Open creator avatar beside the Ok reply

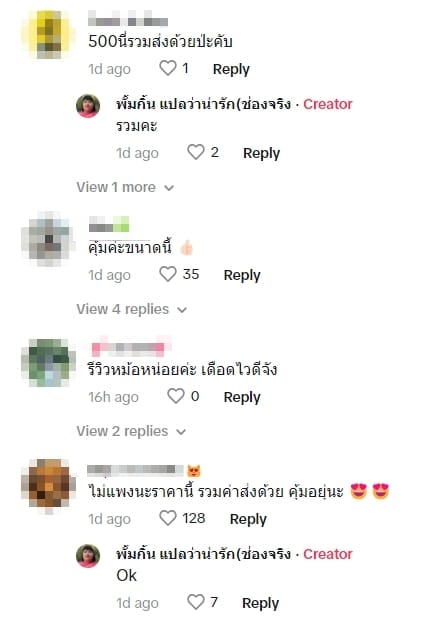tap(88, 555)
